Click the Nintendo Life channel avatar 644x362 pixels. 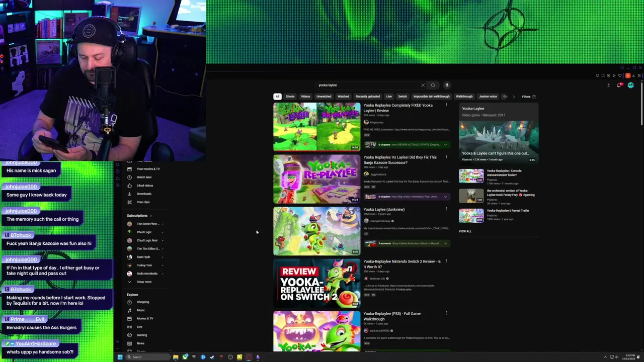366,279
